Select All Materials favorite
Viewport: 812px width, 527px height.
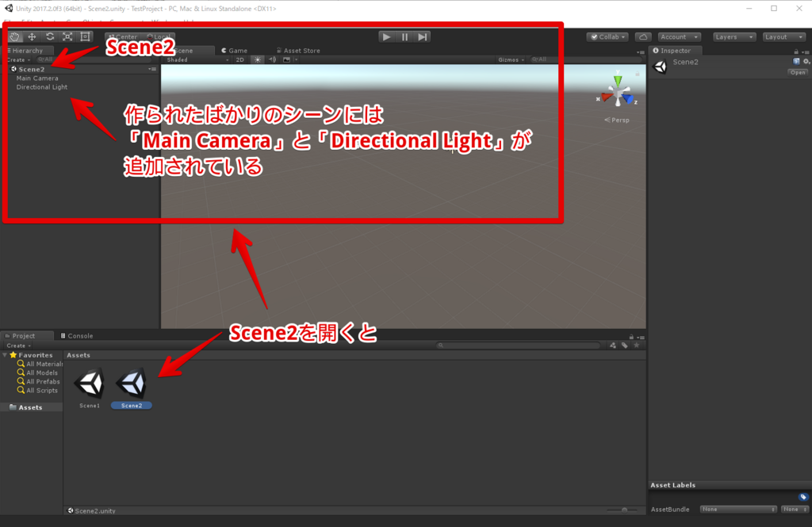[x=40, y=364]
